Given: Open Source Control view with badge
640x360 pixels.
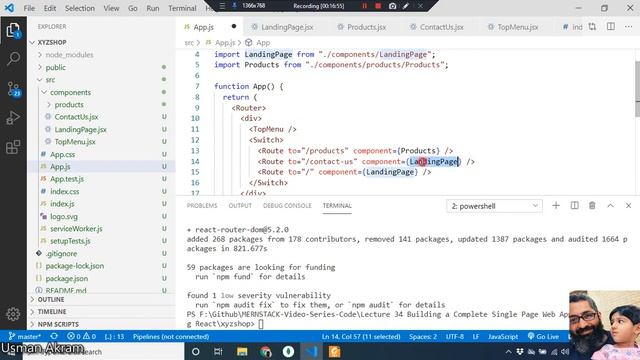Looking at the screenshot, I should (x=13, y=89).
